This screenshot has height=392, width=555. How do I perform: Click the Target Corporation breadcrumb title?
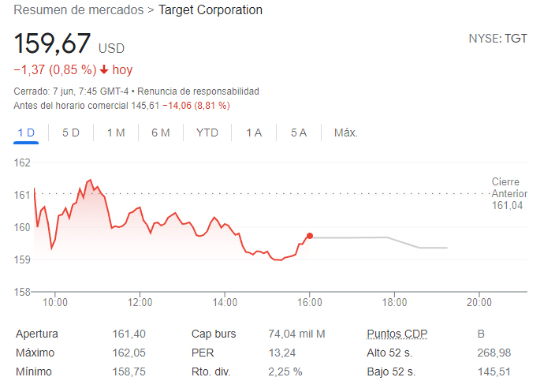pos(210,10)
